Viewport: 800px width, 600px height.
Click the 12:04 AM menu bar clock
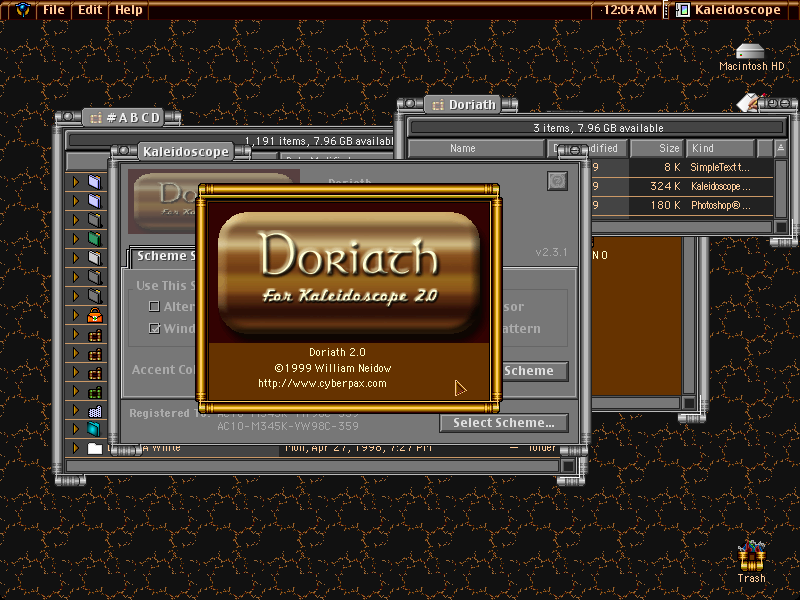(x=630, y=10)
